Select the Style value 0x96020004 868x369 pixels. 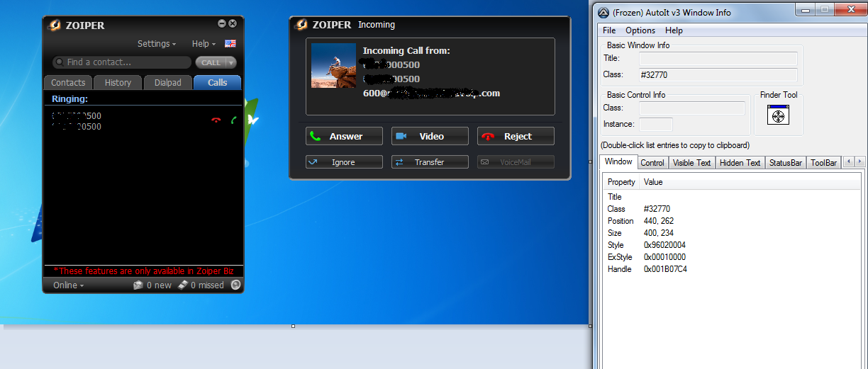point(664,245)
